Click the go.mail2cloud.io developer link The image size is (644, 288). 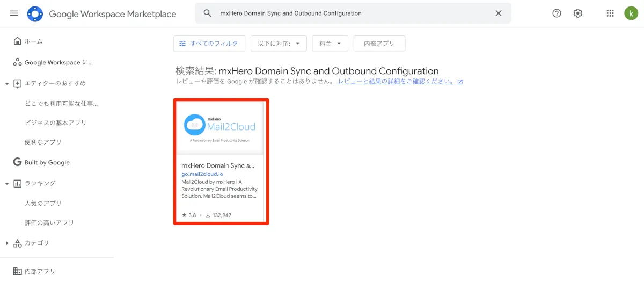202,174
